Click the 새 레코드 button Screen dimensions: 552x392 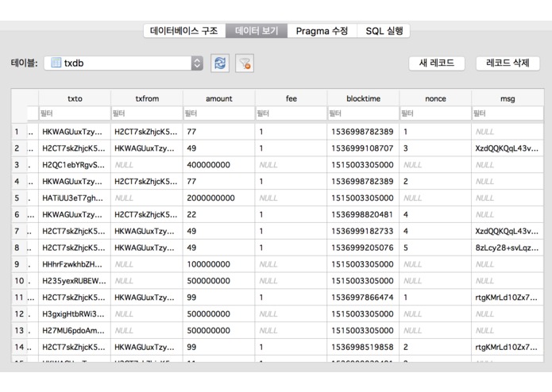click(x=437, y=63)
